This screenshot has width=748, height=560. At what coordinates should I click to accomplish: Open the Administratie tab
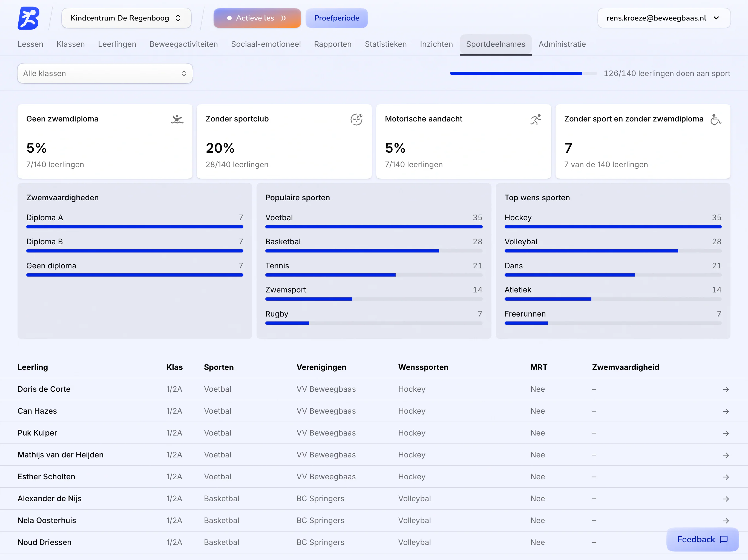point(562,44)
